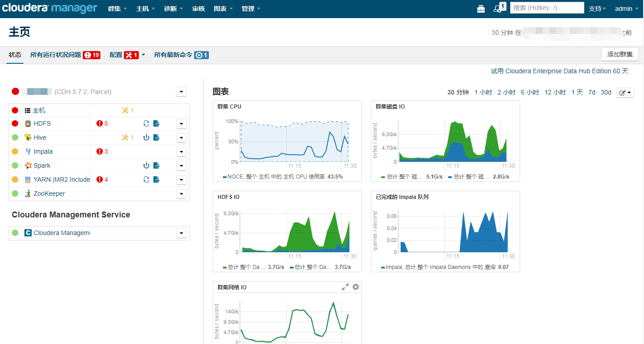Set time range to 1 小时
The image size is (644, 344).
[483, 92]
